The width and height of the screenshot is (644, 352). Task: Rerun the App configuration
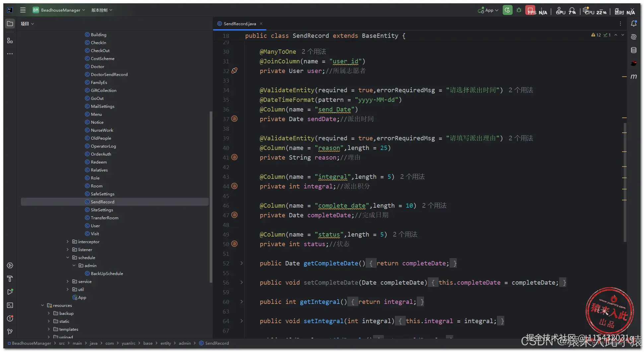tap(507, 10)
